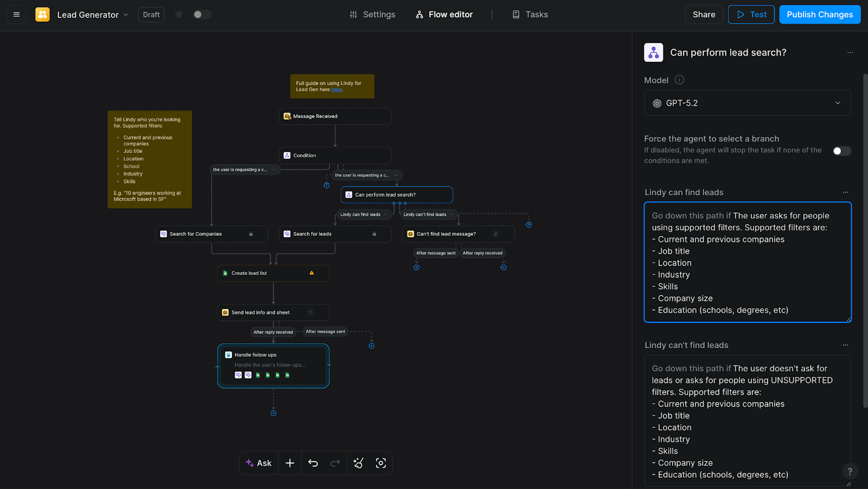
Task: Redo the last change
Action: (x=335, y=463)
